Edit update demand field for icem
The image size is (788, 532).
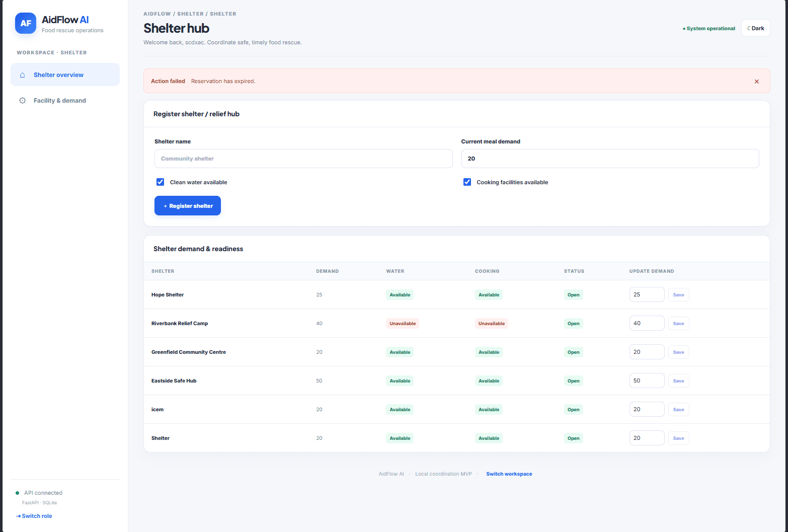click(x=647, y=409)
